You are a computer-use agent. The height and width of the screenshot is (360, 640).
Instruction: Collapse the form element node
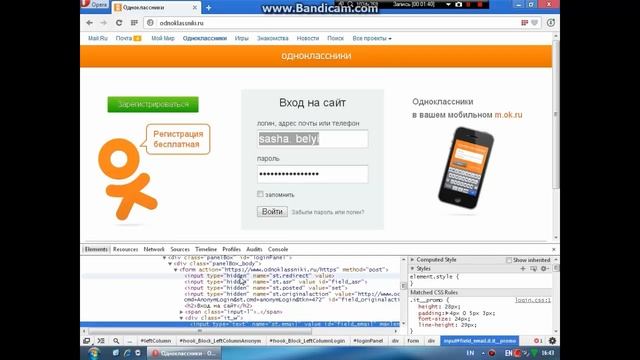tap(176, 270)
